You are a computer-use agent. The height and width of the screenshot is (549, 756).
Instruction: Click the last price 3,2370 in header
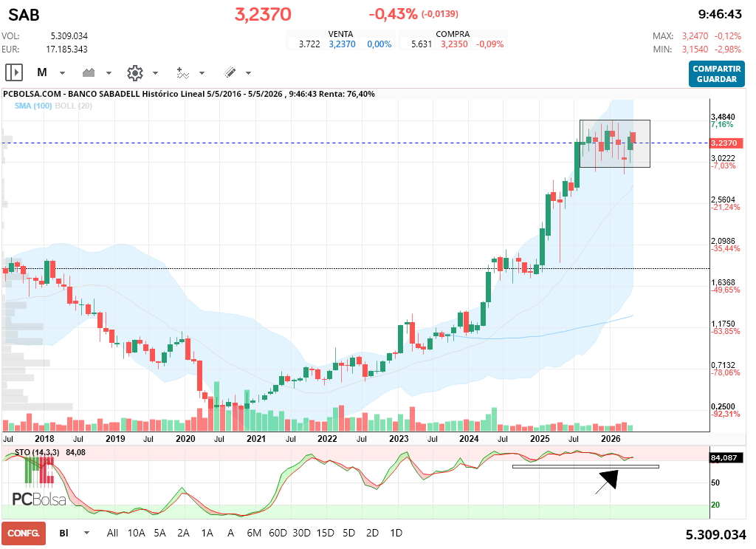pos(263,15)
